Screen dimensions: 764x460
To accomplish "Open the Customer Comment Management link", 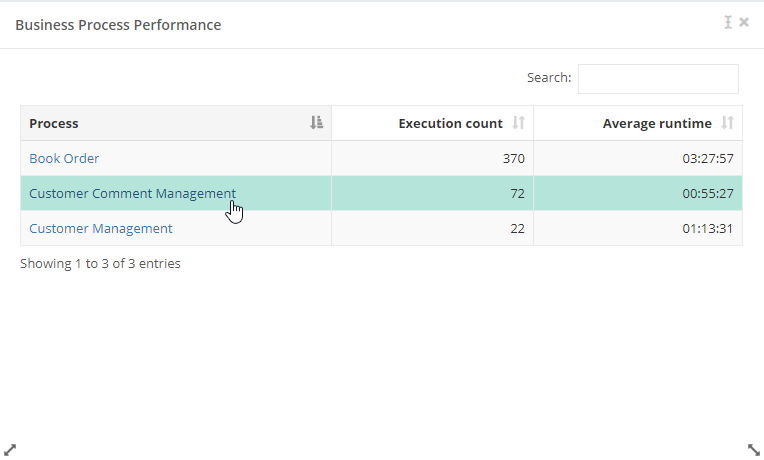I will coord(133,193).
